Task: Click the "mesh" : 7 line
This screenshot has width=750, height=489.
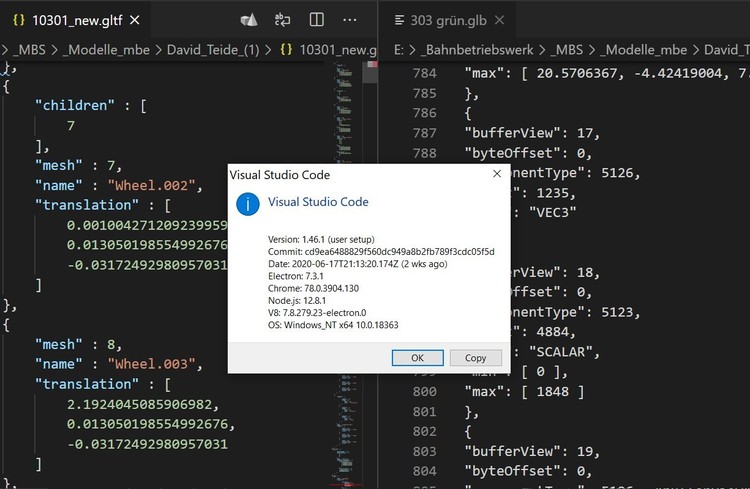Action: point(78,166)
